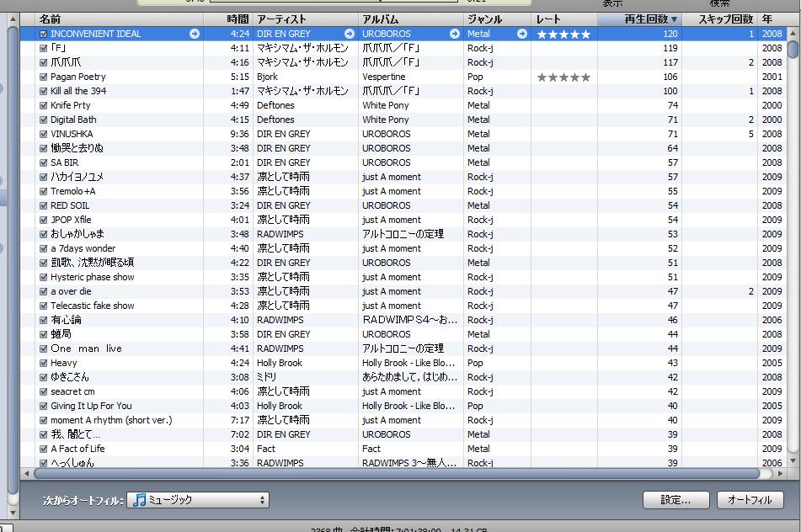Uncheck the INCONVENIENT IDEAL checkbox
This screenshot has width=801, height=532.
[x=44, y=35]
